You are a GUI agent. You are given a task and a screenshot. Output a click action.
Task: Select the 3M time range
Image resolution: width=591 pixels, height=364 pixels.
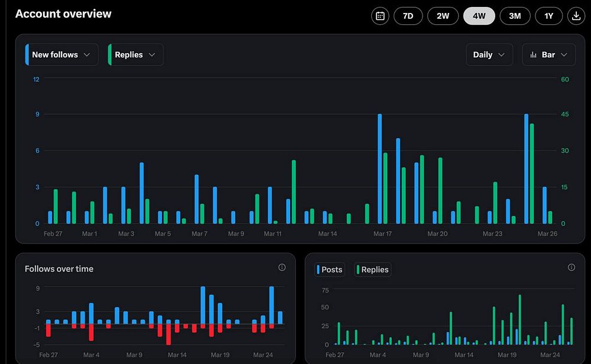[x=515, y=16]
